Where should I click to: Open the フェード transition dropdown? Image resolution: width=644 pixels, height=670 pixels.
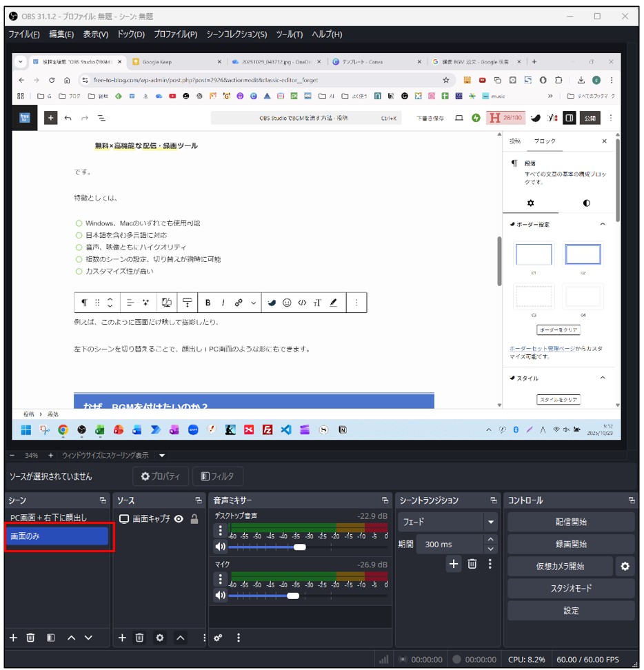tap(491, 522)
